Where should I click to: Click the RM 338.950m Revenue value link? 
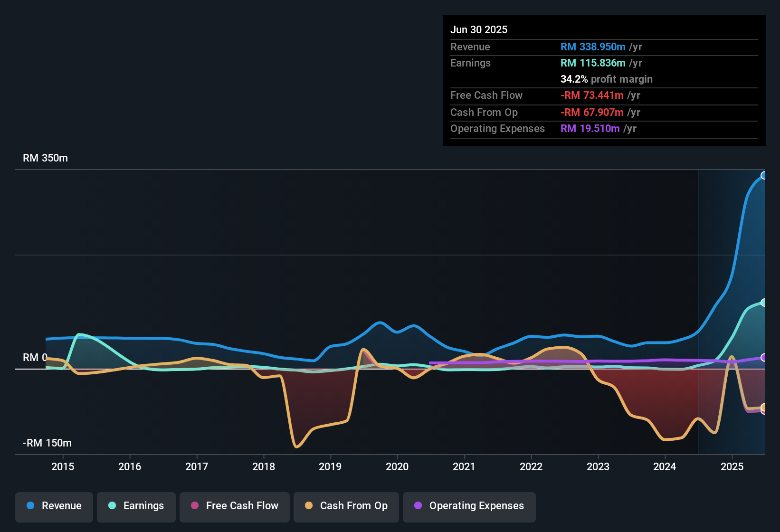[x=592, y=47]
